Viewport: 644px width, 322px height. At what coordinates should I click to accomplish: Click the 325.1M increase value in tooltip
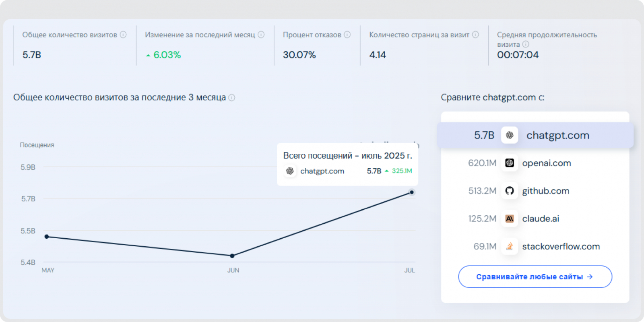pyautogui.click(x=402, y=171)
